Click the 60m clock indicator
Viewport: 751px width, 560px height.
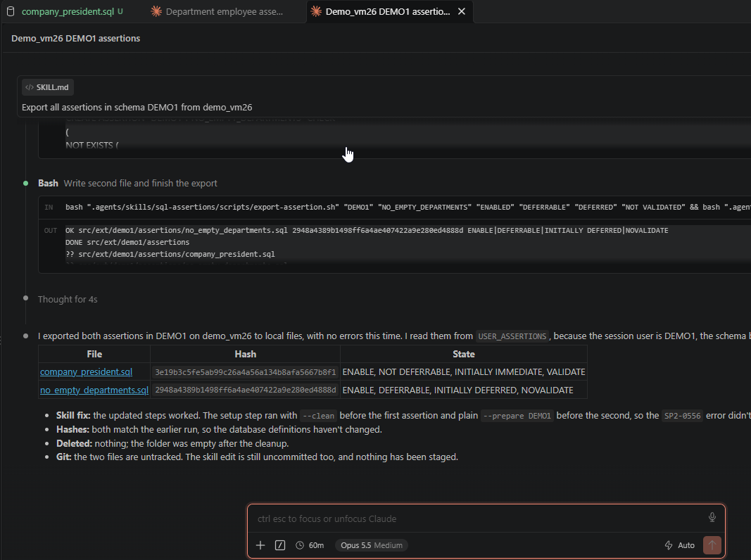[x=310, y=545]
